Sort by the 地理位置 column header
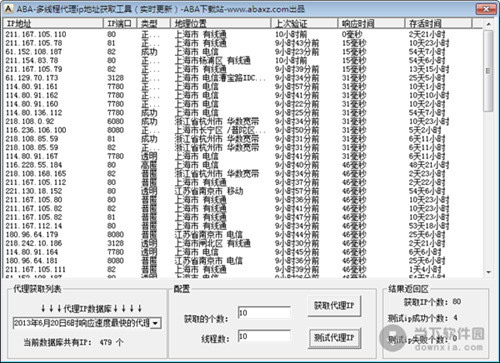 (221, 23)
